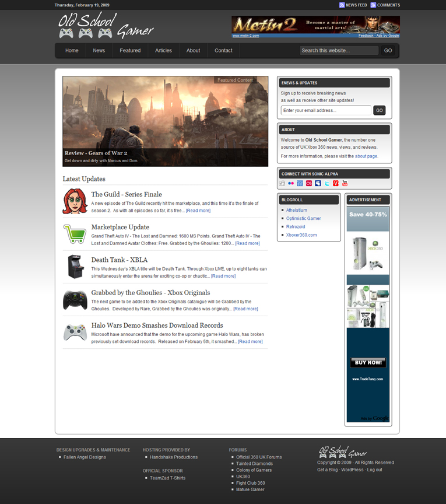Open the red V social icon

click(336, 183)
